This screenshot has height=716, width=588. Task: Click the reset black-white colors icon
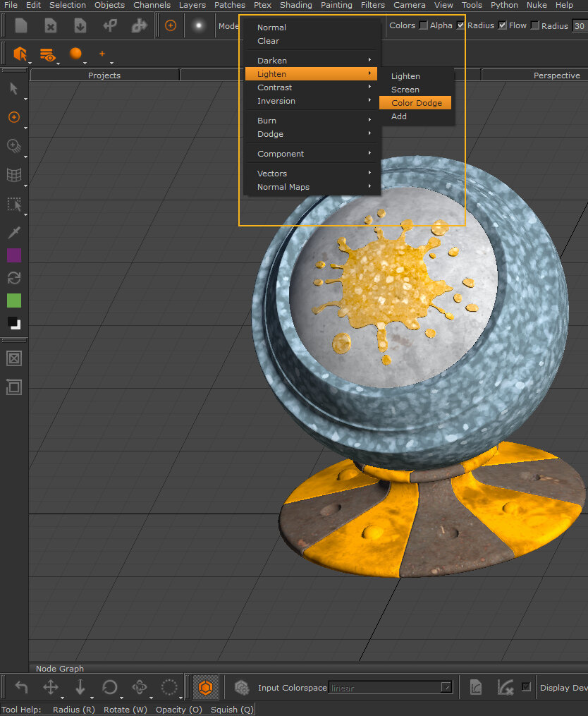click(x=14, y=323)
